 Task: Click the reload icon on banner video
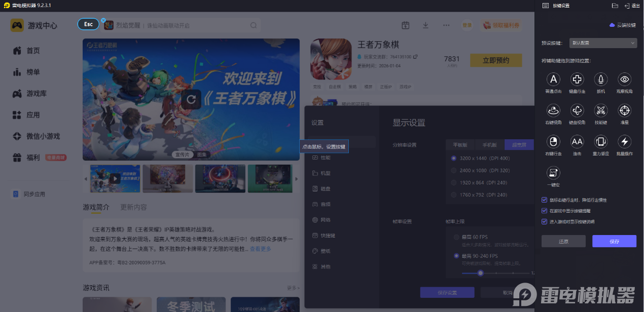point(191,99)
